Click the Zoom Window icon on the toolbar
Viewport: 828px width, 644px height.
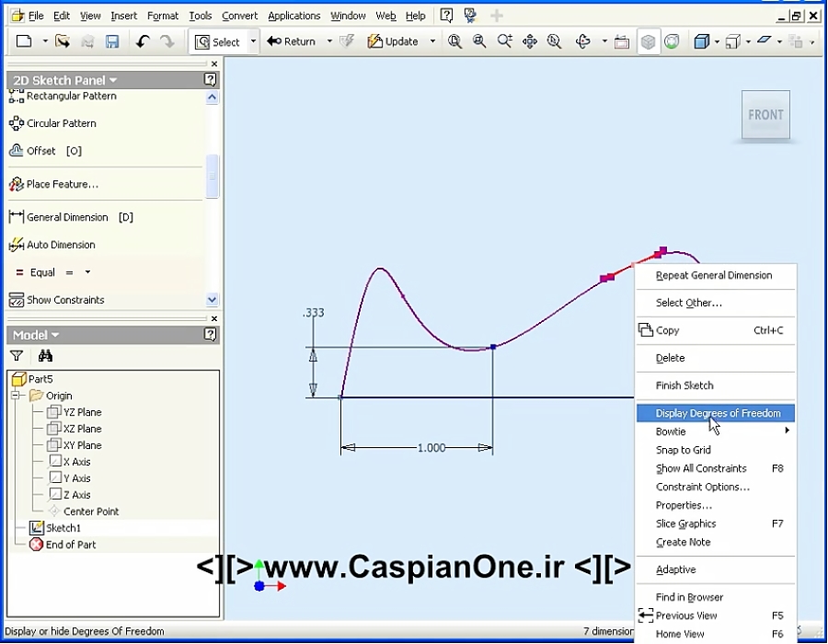(x=479, y=41)
